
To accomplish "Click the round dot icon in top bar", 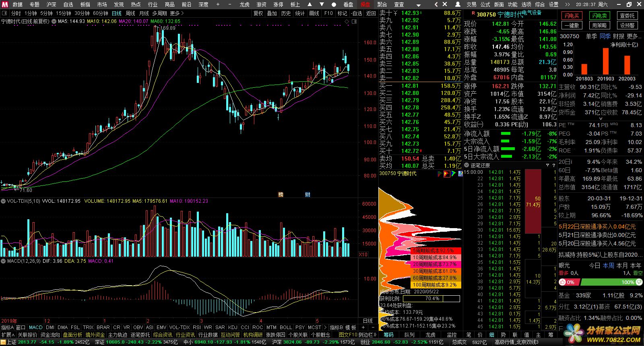I will tap(334, 4).
